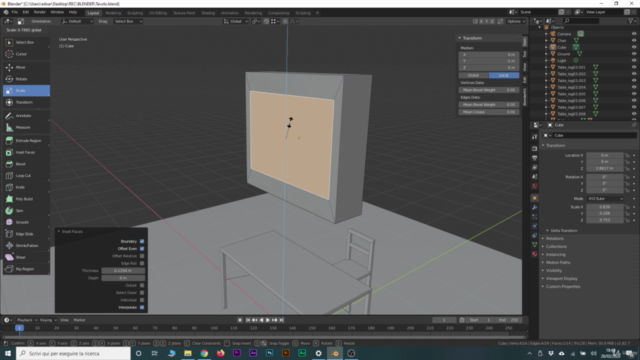Viewport: 640px width, 360px height.
Task: Switch to the Modeling workspace tab
Action: (113, 13)
